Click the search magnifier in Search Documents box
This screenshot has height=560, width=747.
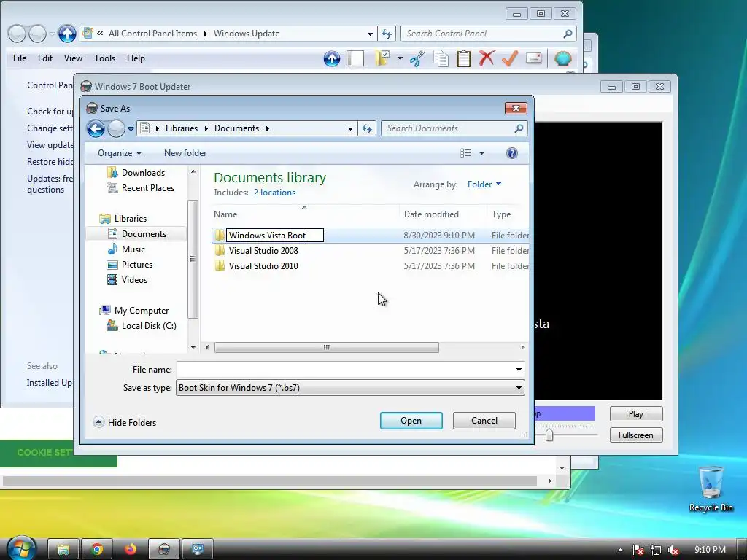coord(519,128)
